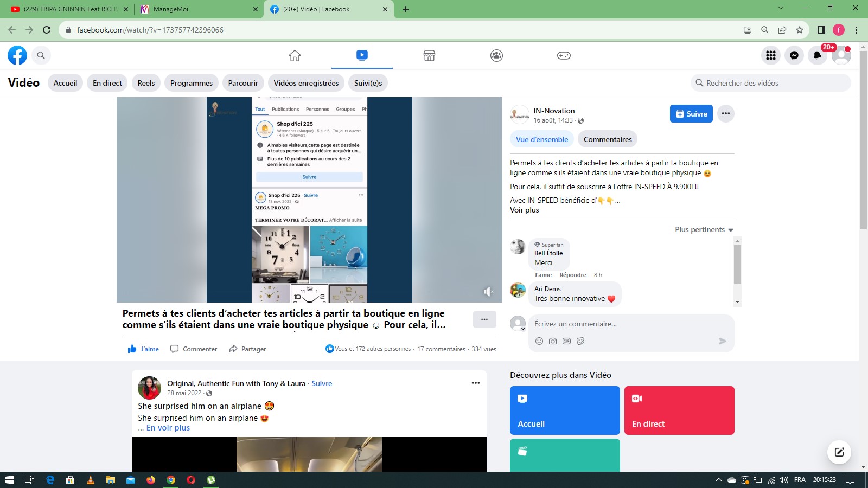
Task: Click Répondre under Bell Étoile's comment
Action: [x=572, y=275]
